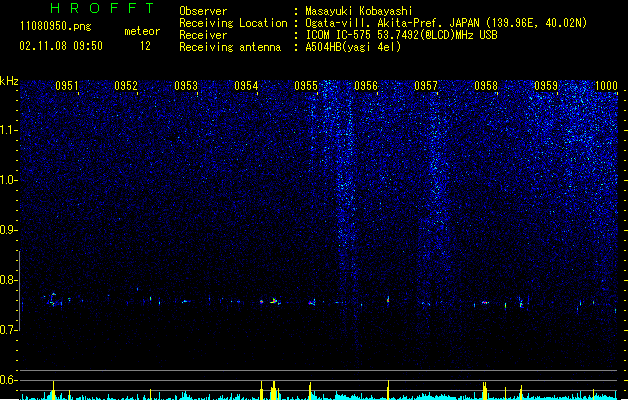Click the Receiver field label
Viewport: 629px width, 400px height.
(203, 35)
